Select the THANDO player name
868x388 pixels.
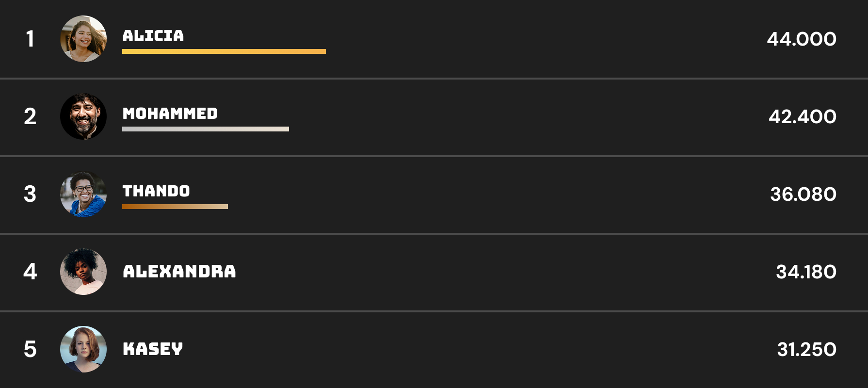156,191
